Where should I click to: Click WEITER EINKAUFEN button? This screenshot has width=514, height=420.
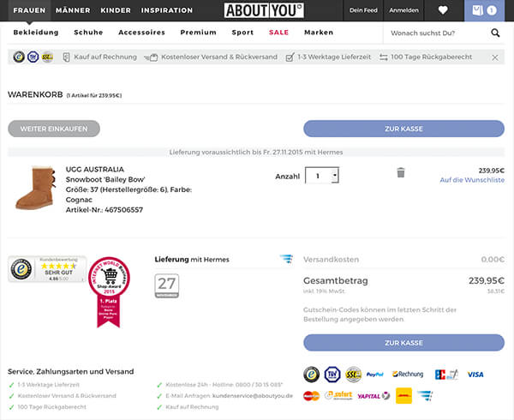coord(54,129)
